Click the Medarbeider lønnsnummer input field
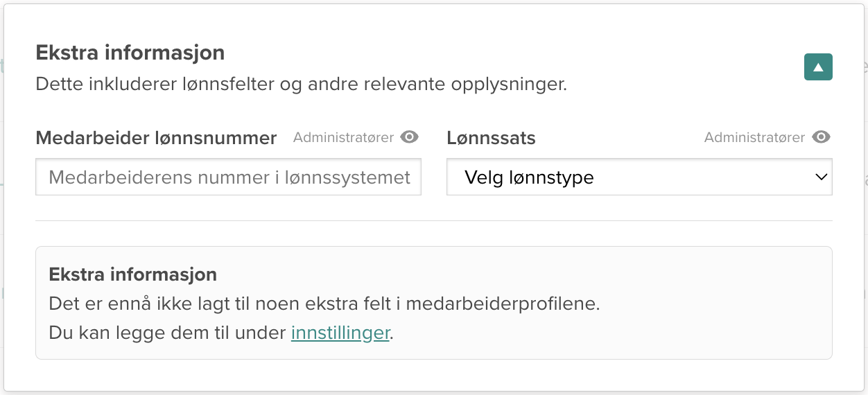Screen dimensions: 868x395 pos(228,177)
